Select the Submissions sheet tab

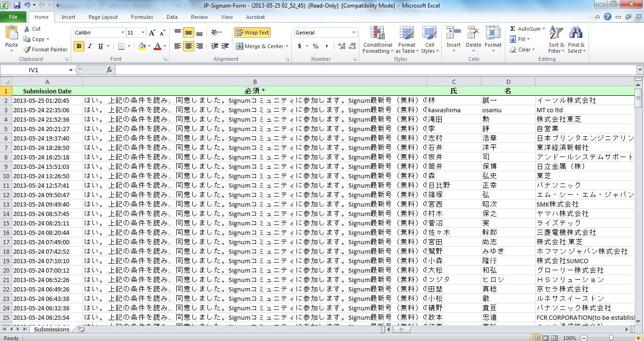click(x=52, y=329)
